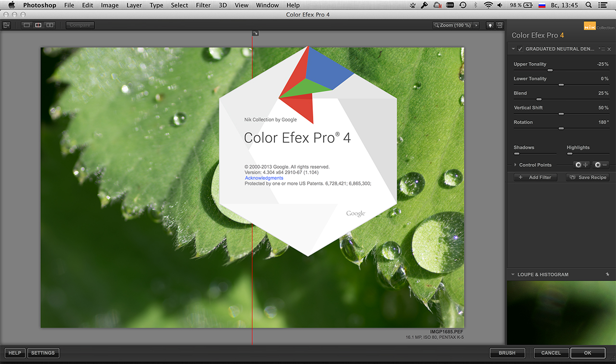
Task: Click the volume icon in menu bar
Action: (x=500, y=5)
